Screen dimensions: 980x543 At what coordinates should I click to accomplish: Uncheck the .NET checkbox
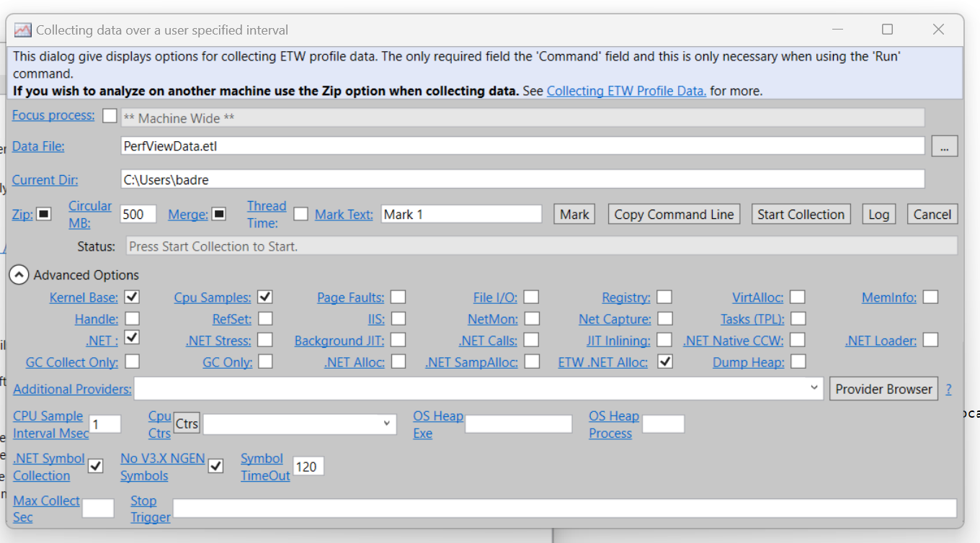[132, 338]
